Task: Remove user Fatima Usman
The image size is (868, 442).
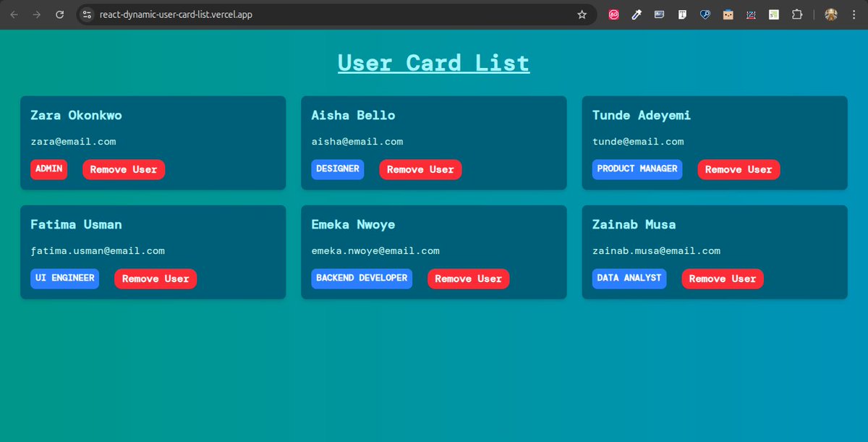Action: [x=156, y=279]
